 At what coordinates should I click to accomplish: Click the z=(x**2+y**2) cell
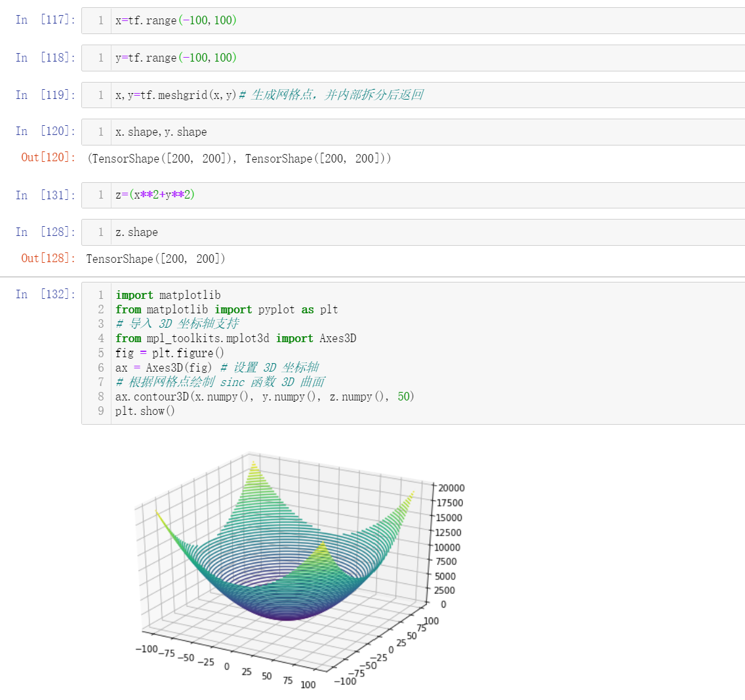coord(413,195)
